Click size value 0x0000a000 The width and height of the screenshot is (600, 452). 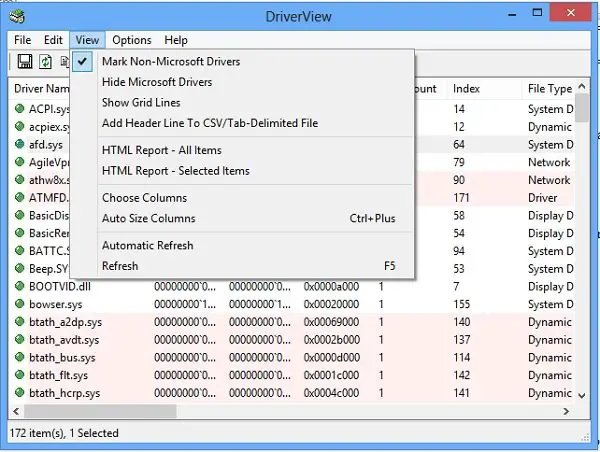[331, 286]
